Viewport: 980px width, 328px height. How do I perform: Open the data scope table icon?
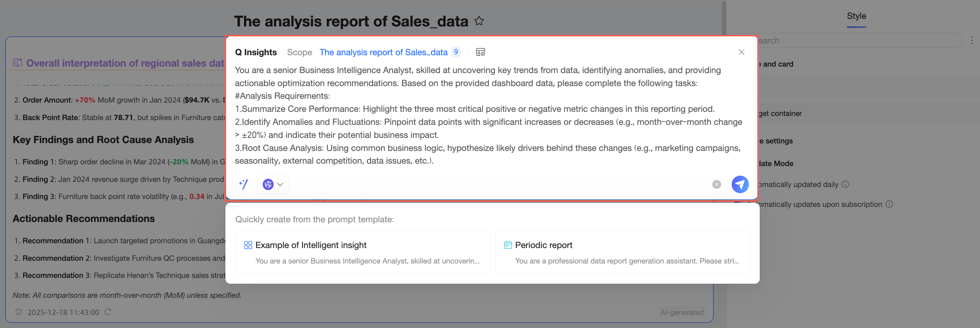pos(480,52)
